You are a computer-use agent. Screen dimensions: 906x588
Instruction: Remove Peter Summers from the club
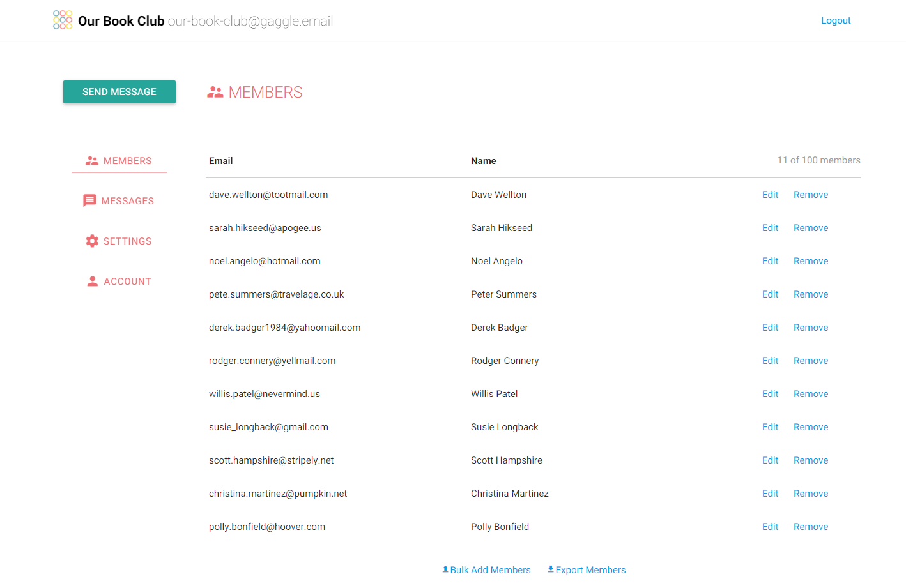pos(811,294)
